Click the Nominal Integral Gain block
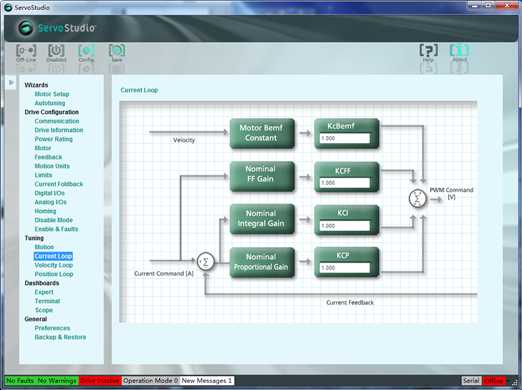 tap(262, 219)
